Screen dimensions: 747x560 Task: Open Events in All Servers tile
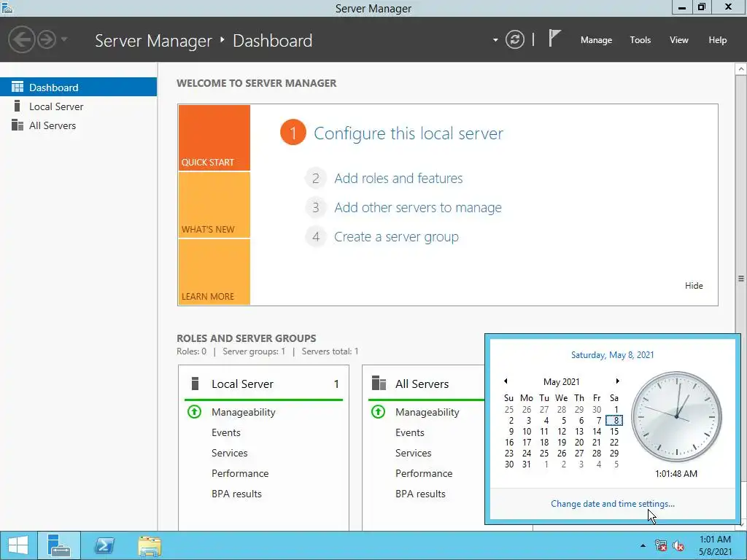(410, 432)
